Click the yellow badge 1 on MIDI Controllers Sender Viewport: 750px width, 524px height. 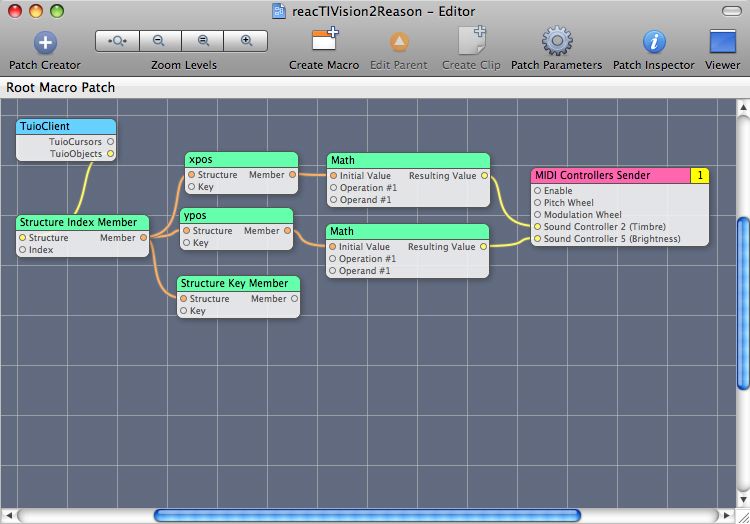[x=700, y=176]
